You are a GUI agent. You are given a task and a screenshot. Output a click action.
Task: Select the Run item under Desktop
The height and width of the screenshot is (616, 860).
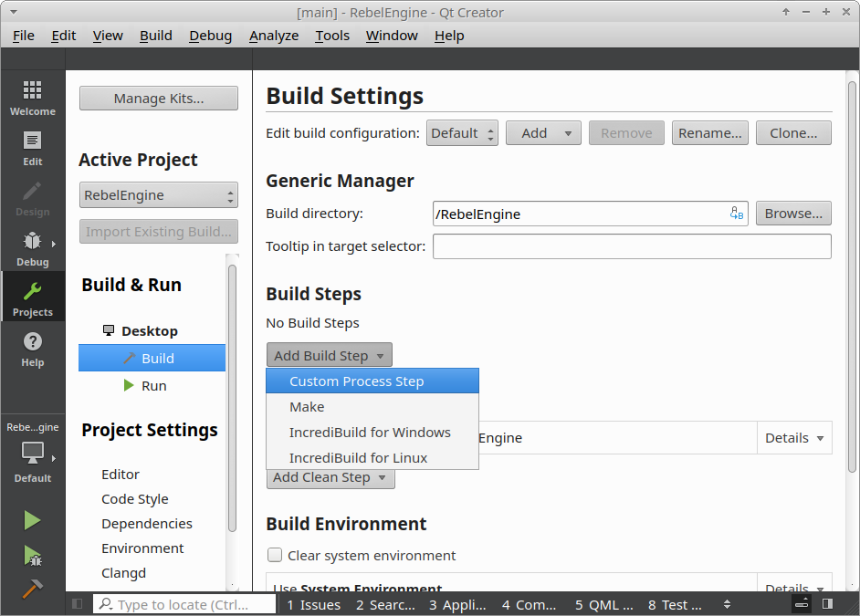[152, 385]
